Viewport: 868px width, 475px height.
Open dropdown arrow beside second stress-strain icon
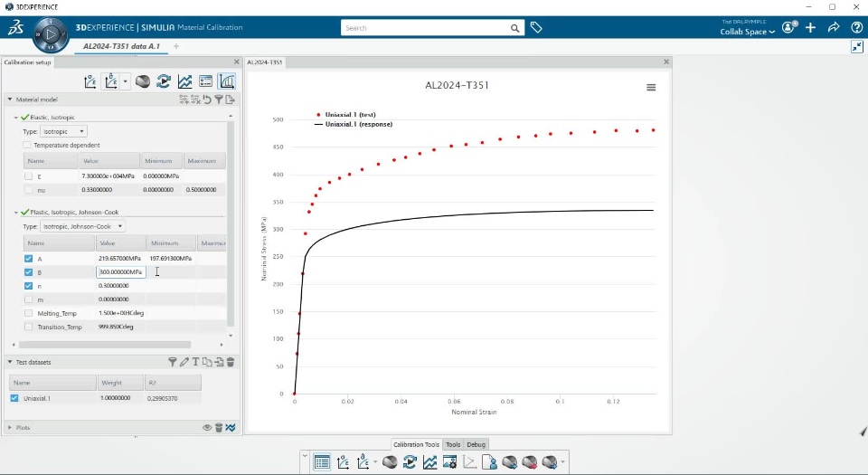coord(125,81)
